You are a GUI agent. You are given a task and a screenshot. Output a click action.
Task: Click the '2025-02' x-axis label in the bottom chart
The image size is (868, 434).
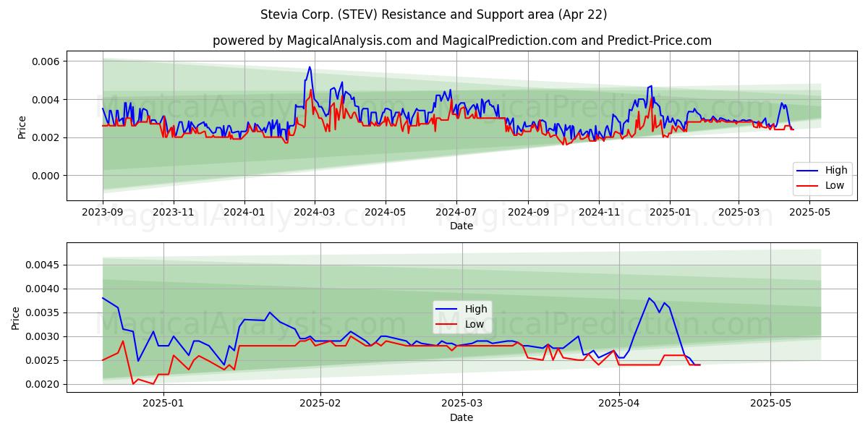click(320, 404)
